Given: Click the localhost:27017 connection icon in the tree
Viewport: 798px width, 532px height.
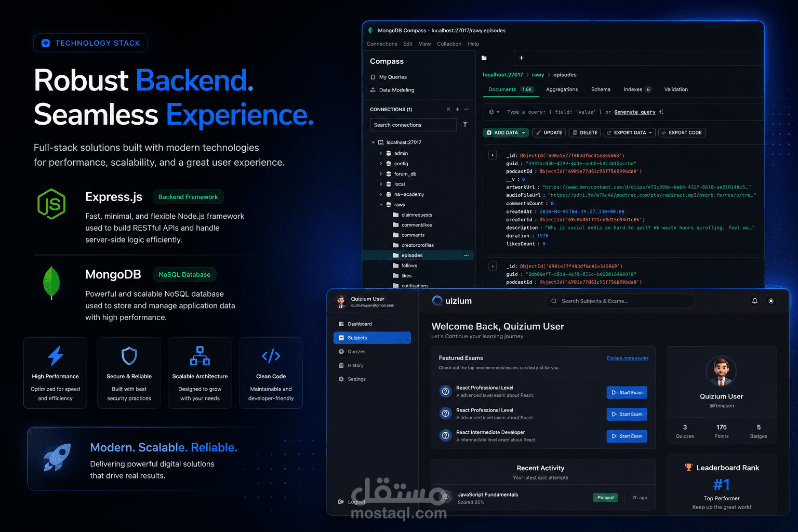Looking at the screenshot, I should click(381, 142).
